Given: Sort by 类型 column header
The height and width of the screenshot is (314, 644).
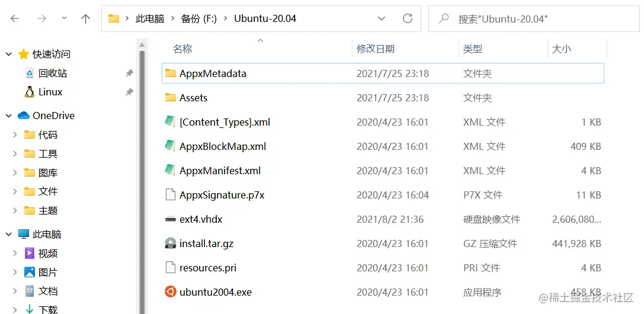Looking at the screenshot, I should tap(473, 49).
